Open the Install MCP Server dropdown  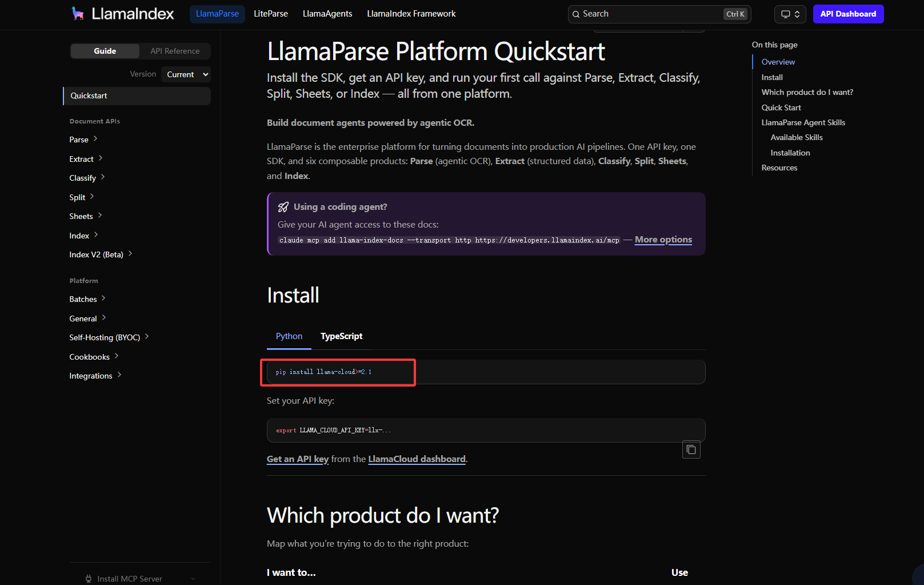[141, 578]
